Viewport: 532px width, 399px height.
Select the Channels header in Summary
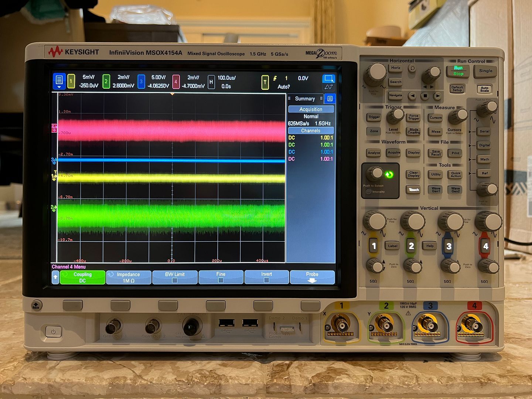click(x=311, y=131)
